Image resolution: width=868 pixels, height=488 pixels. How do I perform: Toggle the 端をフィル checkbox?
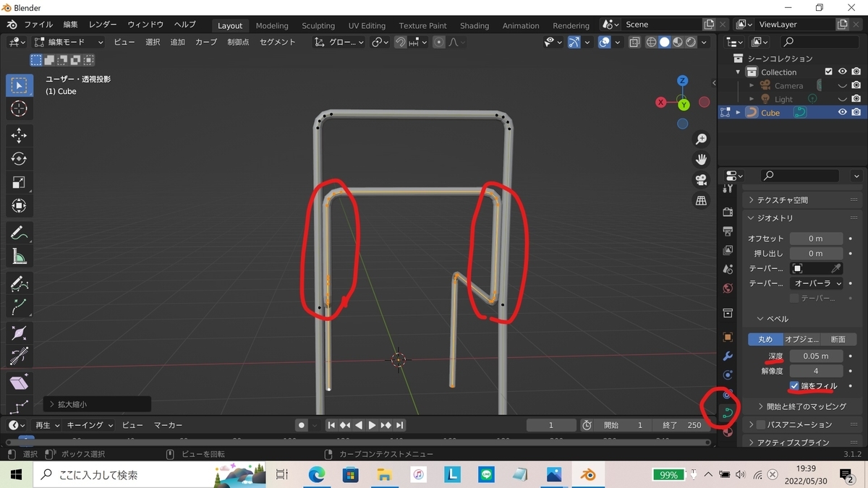coord(794,386)
